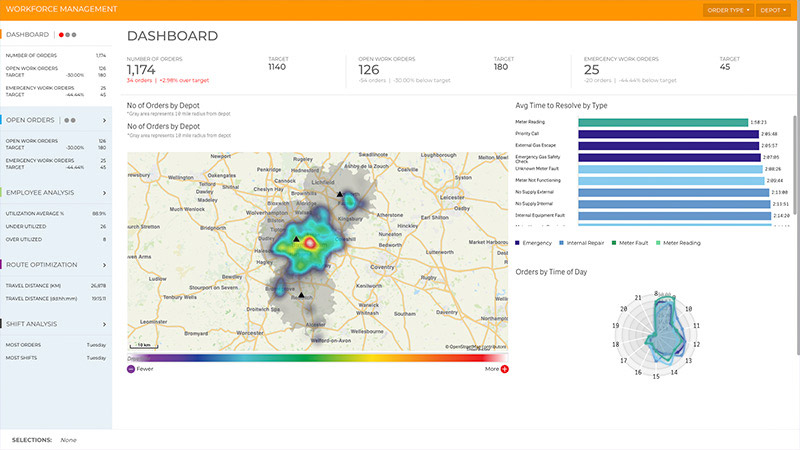Click the purple minus Fewer icon
This screenshot has height=450, width=800.
[131, 369]
